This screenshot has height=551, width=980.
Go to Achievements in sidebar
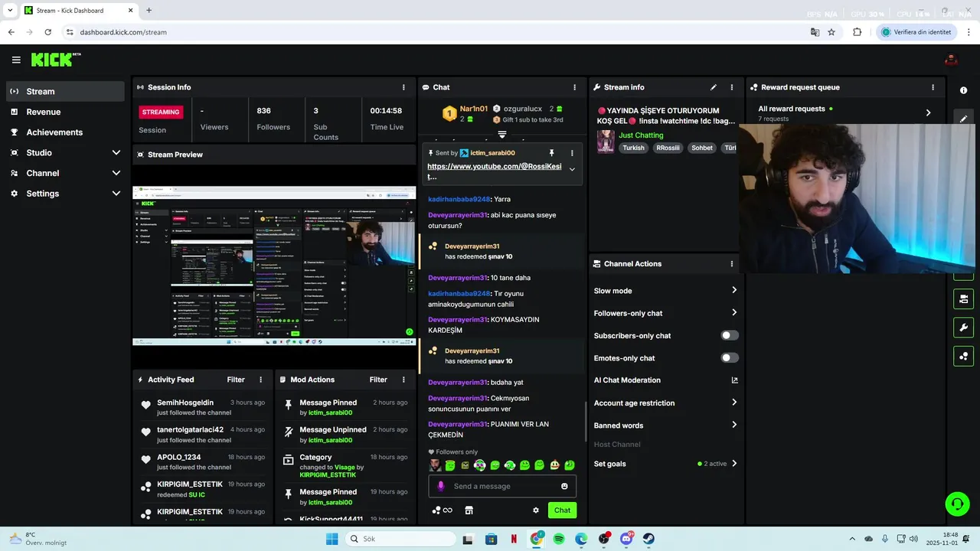point(65,132)
